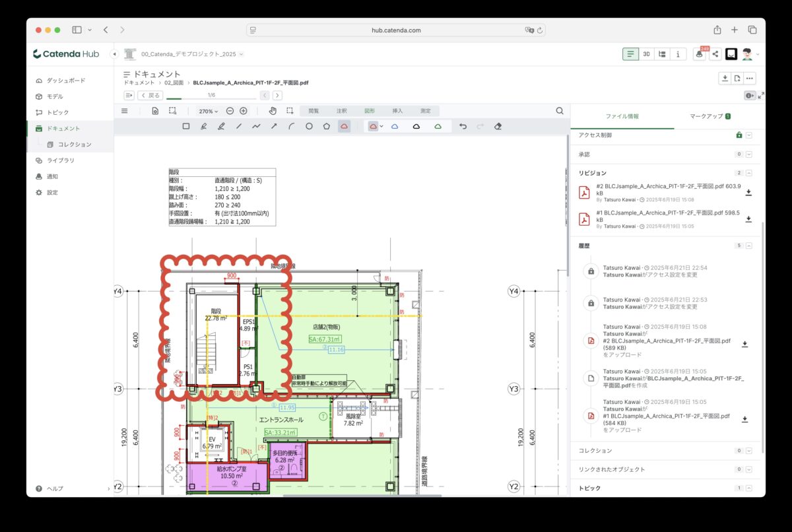Image resolution: width=792 pixels, height=532 pixels.
Task: Select the polyline drawing tool
Action: 256,126
